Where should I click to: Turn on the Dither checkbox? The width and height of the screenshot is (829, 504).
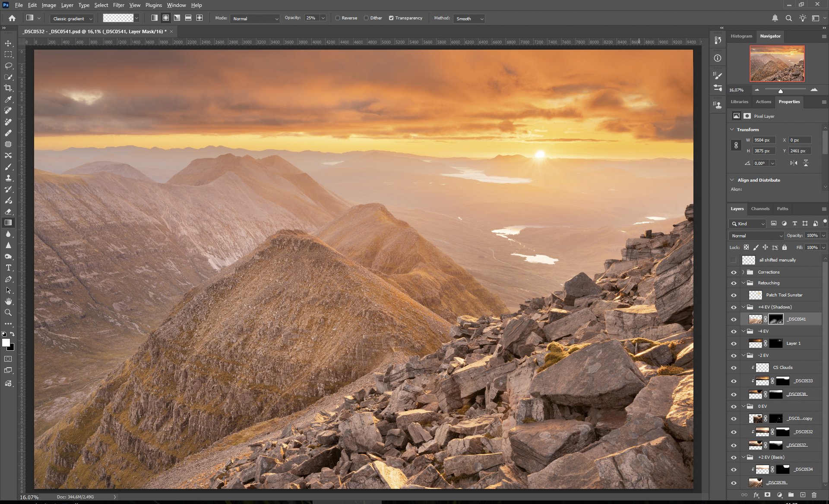(366, 18)
